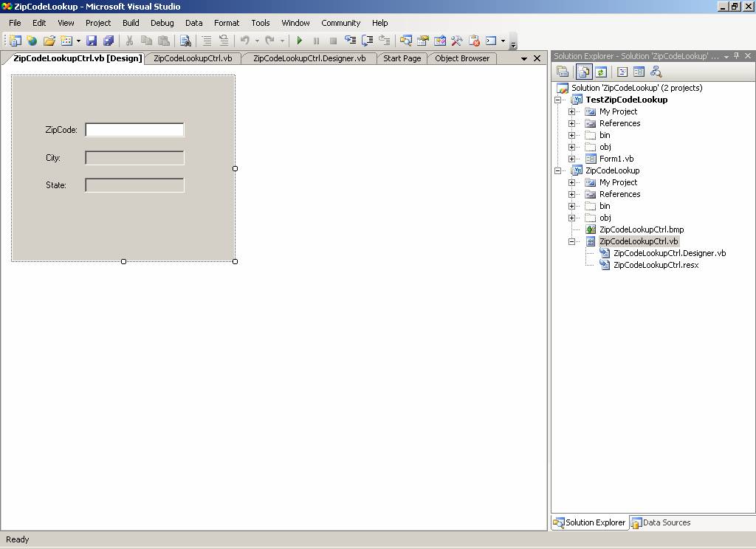Toggle auto-hide pin on Solution Explorer
The height and width of the screenshot is (549, 756).
click(736, 56)
